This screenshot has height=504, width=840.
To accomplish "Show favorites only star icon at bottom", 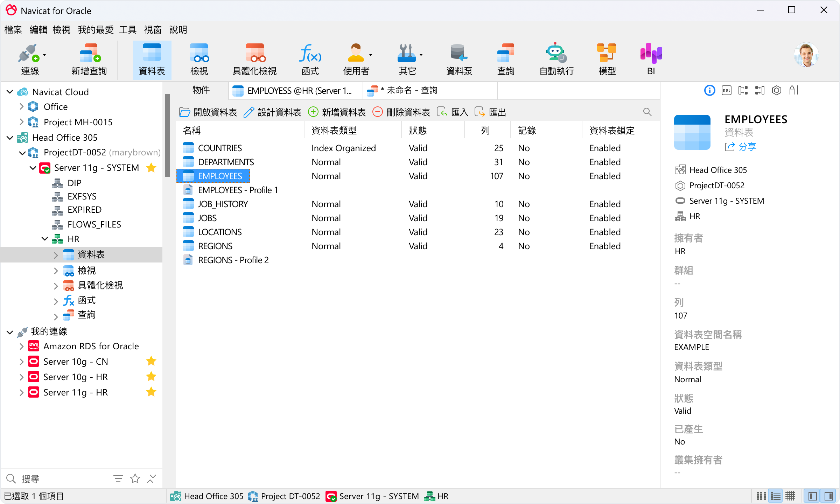I will click(135, 478).
